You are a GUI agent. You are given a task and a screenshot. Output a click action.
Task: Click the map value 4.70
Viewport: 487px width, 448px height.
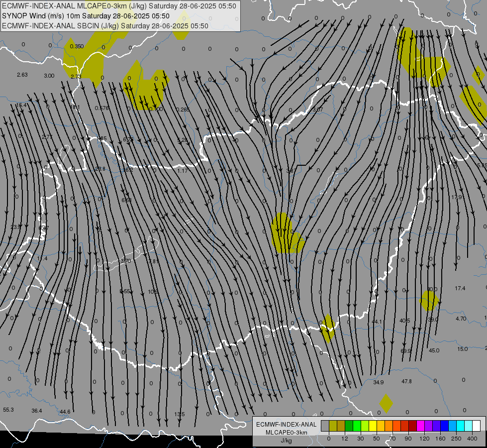tap(461, 319)
